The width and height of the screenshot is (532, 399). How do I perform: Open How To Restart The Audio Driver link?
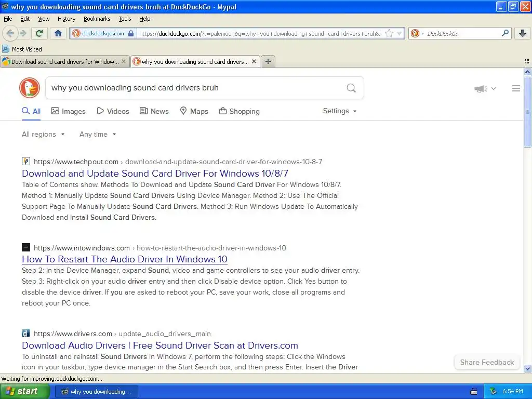tap(125, 259)
